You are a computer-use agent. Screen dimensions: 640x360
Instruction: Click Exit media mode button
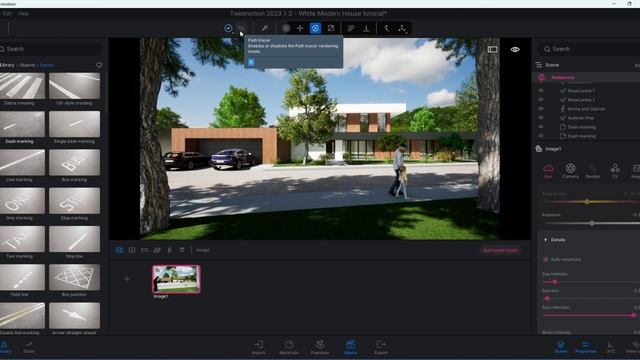click(x=500, y=250)
